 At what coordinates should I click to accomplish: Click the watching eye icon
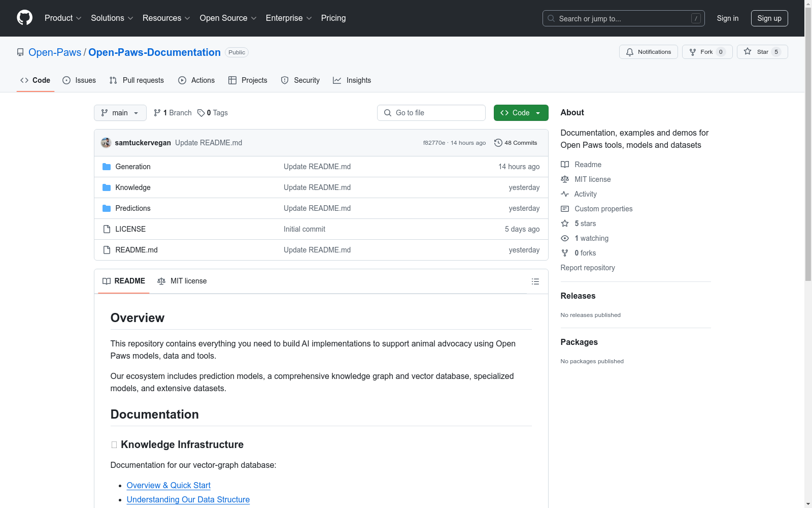(565, 238)
